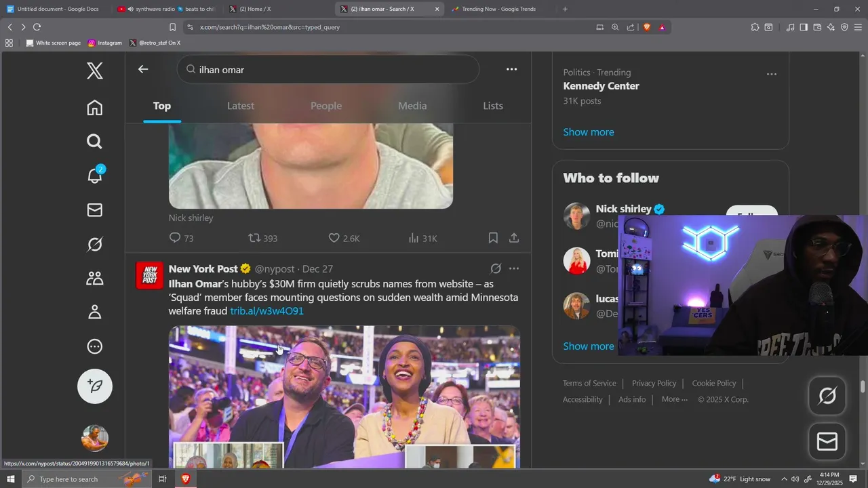Go to Home in X sidebar
The height and width of the screenshot is (488, 868).
click(x=95, y=108)
